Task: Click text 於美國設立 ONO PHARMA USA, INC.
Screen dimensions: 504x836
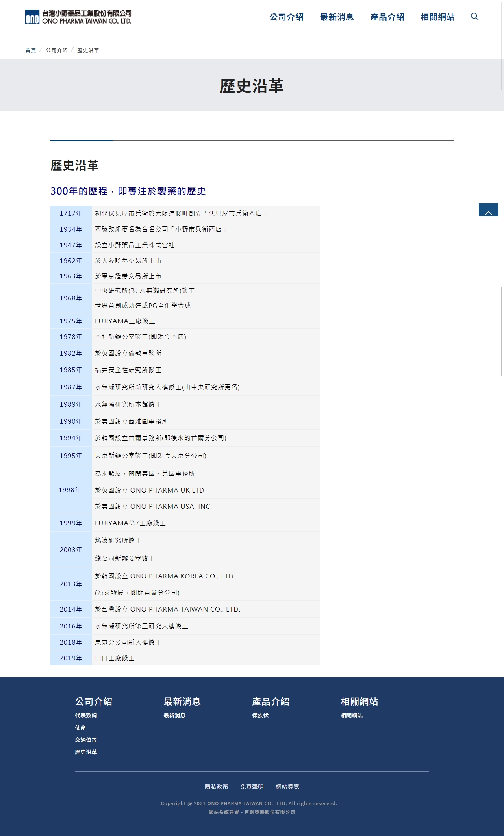Action: [154, 506]
